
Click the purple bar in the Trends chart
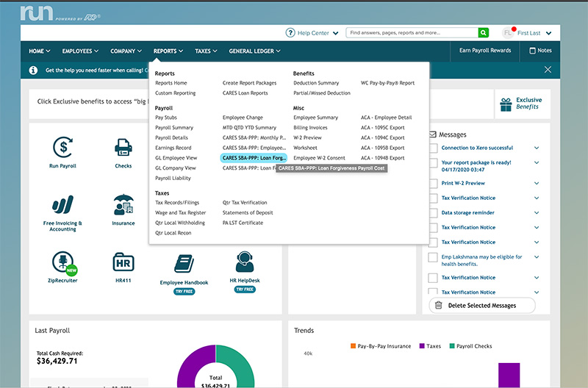pos(509,375)
